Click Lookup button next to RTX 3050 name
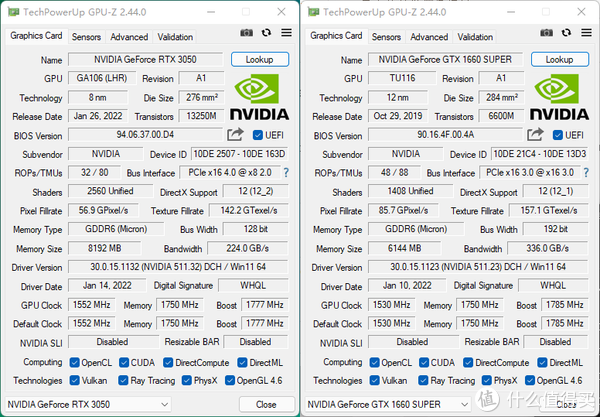Image resolution: width=600 pixels, height=417 pixels. pyautogui.click(x=260, y=59)
